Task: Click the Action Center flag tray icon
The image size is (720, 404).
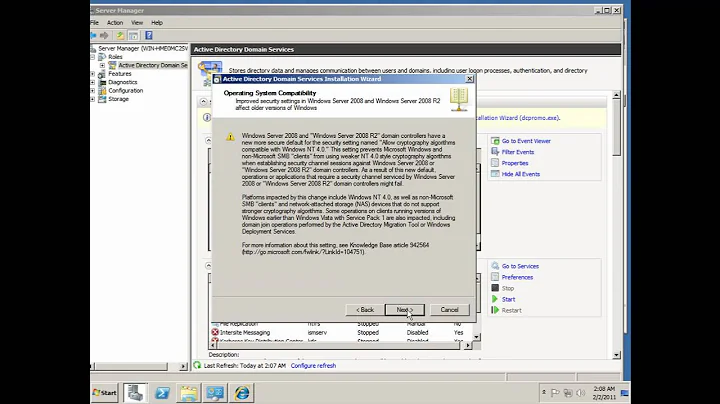Action: pos(555,393)
